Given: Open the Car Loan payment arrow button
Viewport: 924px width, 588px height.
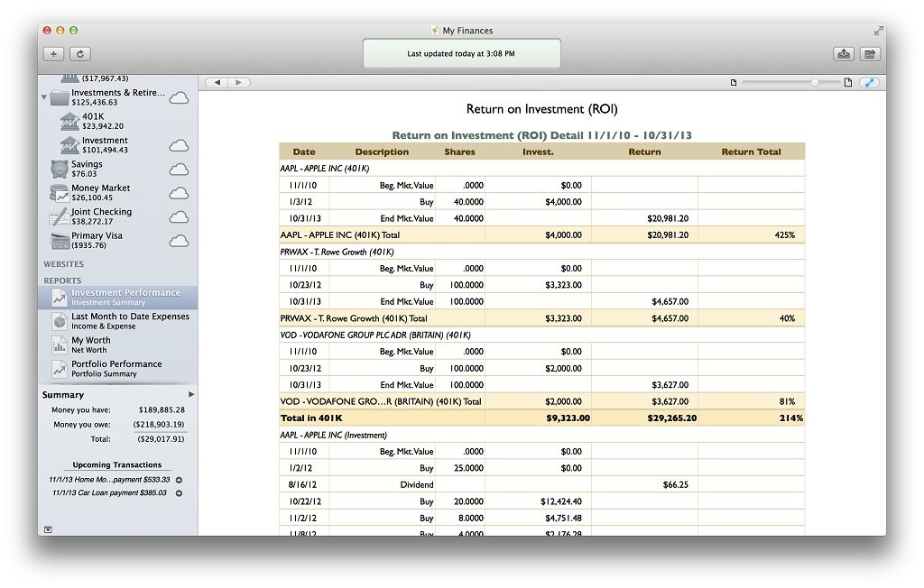Looking at the screenshot, I should (x=179, y=493).
